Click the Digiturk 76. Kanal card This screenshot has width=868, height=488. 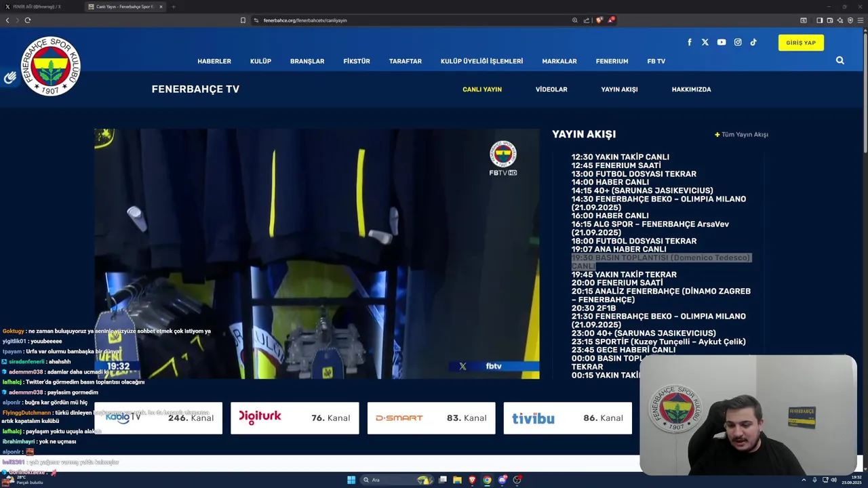coord(294,418)
